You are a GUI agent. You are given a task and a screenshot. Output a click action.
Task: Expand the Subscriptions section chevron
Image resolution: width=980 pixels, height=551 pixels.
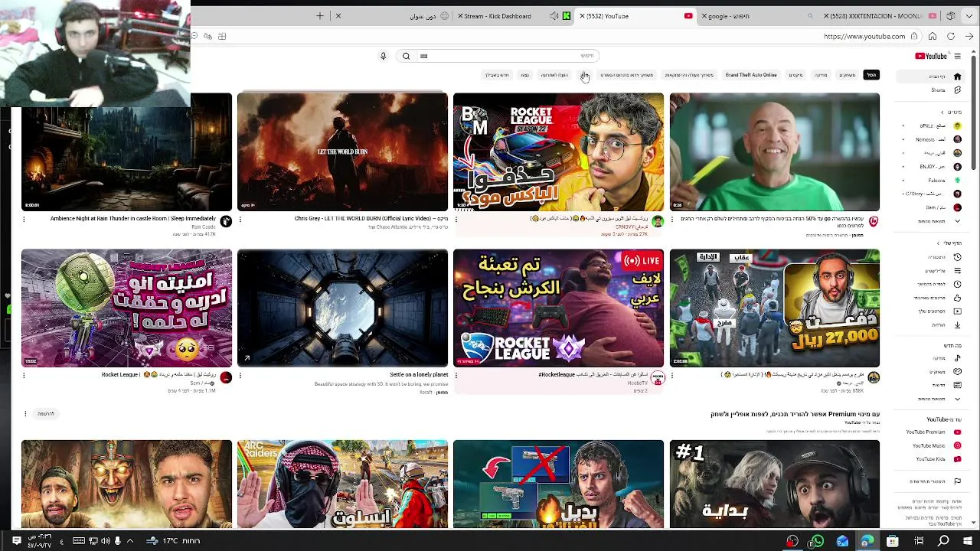942,112
